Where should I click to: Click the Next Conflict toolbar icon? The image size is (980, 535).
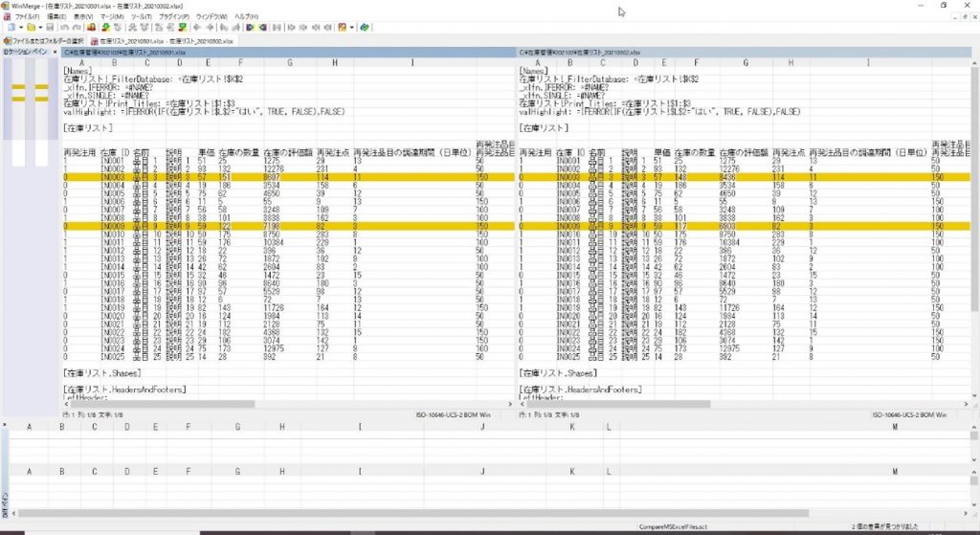130,28
